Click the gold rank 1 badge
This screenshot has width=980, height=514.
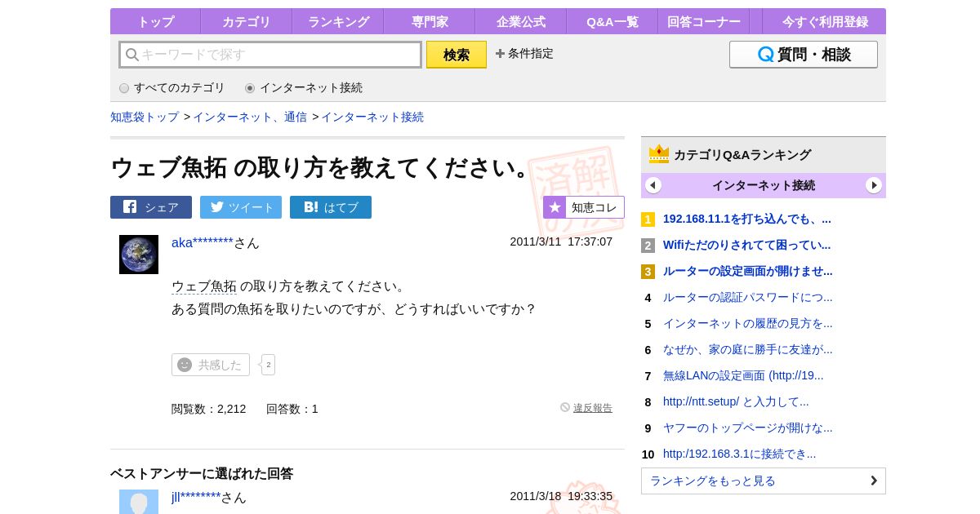[x=648, y=219]
